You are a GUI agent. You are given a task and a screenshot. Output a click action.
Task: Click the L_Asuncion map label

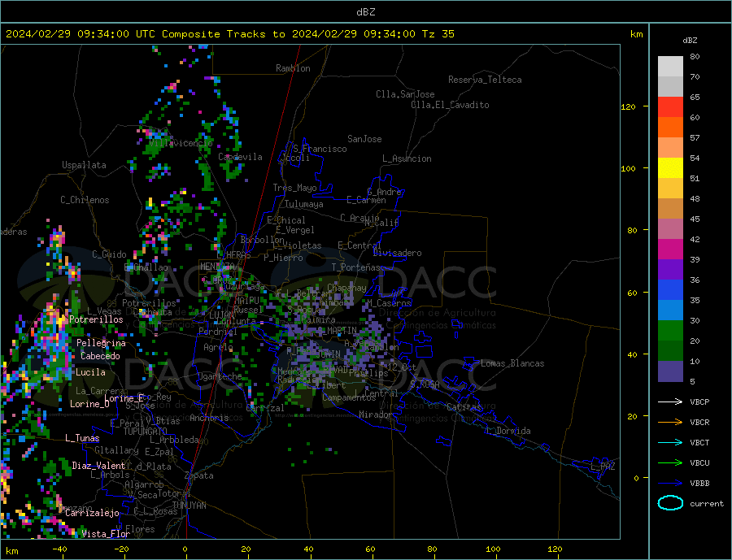pos(407,158)
